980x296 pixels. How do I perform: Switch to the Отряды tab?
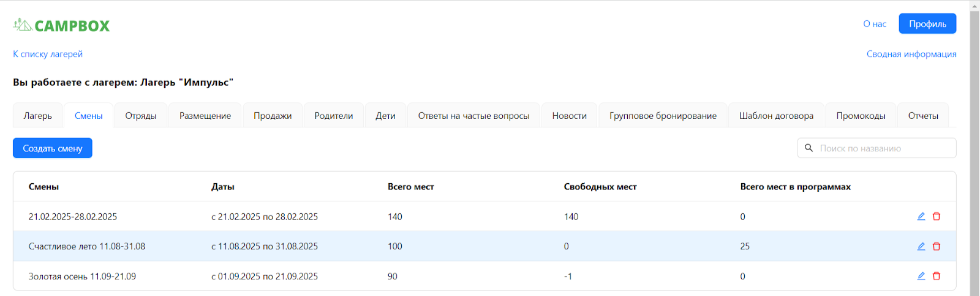coord(141,116)
